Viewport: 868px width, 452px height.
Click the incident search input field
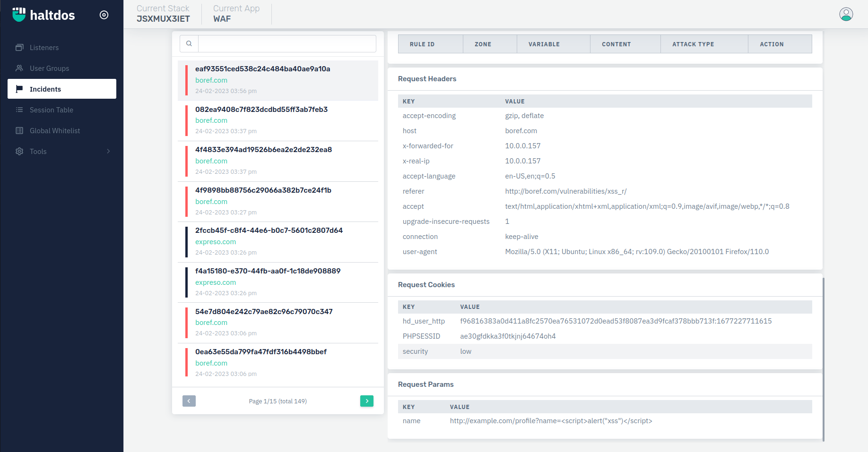click(x=287, y=43)
